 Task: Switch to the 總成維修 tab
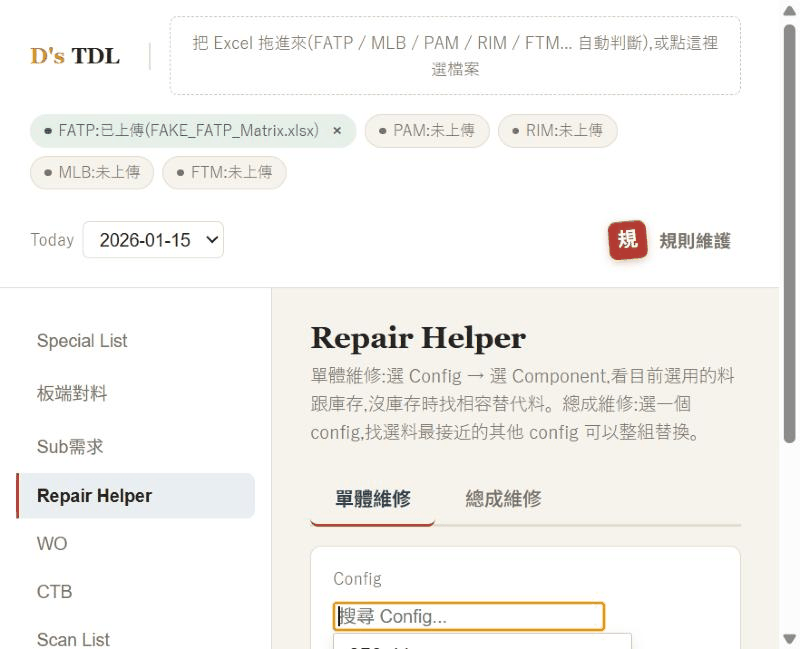(503, 498)
